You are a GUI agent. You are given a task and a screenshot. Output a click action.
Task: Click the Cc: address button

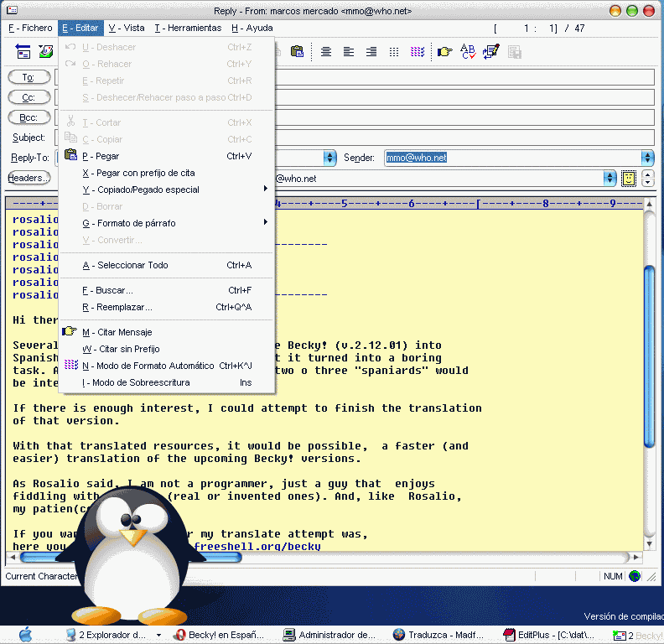click(29, 97)
